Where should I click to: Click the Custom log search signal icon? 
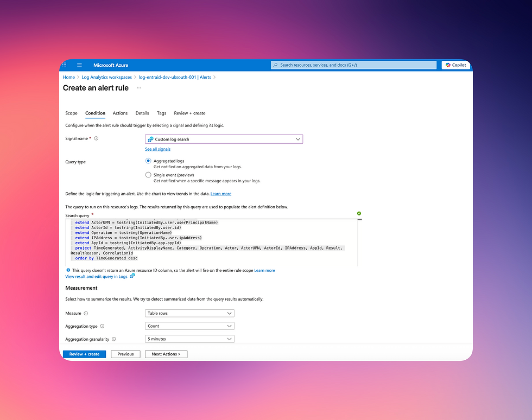tap(150, 139)
